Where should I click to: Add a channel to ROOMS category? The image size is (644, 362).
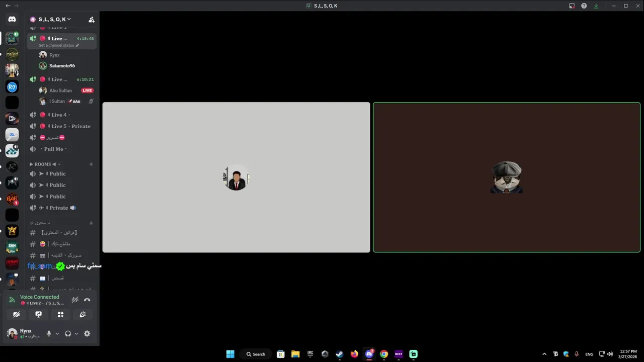pyautogui.click(x=91, y=164)
